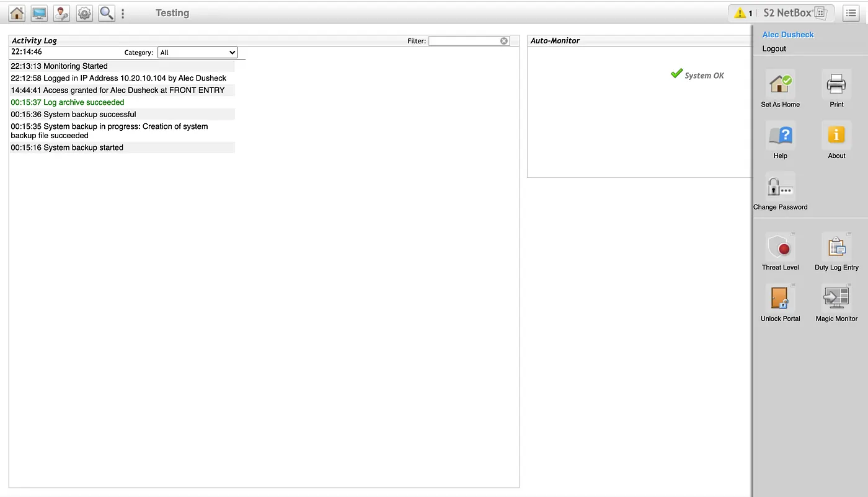
Task: Click the Set As Home icon
Action: [x=780, y=84]
